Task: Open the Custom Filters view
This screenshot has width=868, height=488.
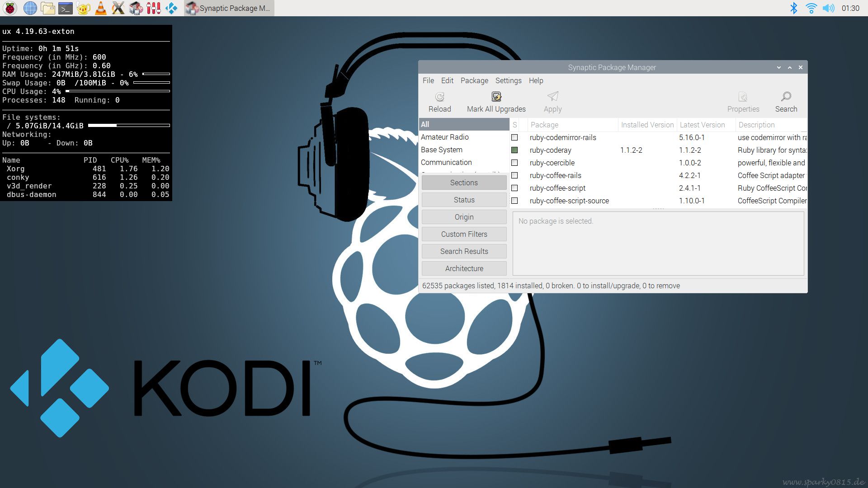Action: coord(464,234)
